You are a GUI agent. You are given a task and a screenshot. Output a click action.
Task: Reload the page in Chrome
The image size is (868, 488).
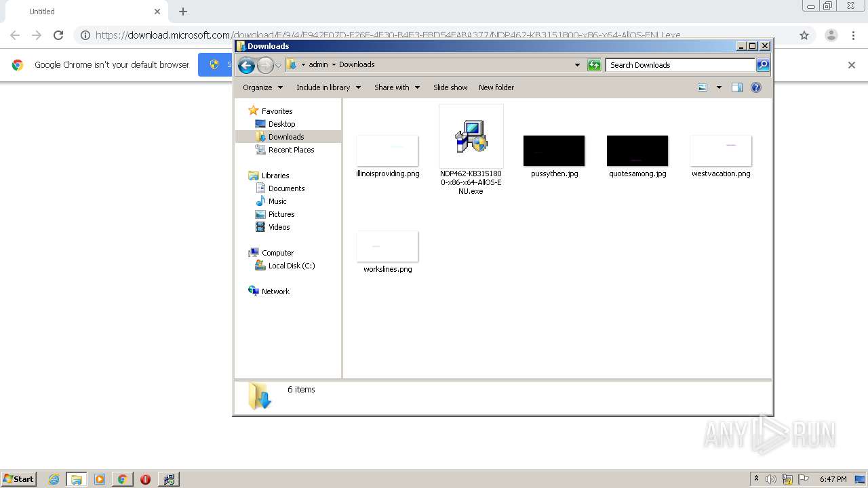58,35
